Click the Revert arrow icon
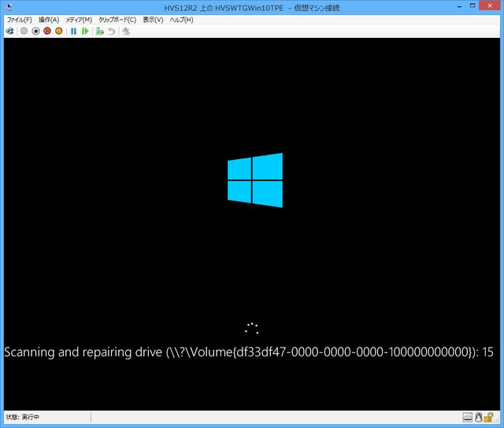This screenshot has width=504, height=428. 111,32
